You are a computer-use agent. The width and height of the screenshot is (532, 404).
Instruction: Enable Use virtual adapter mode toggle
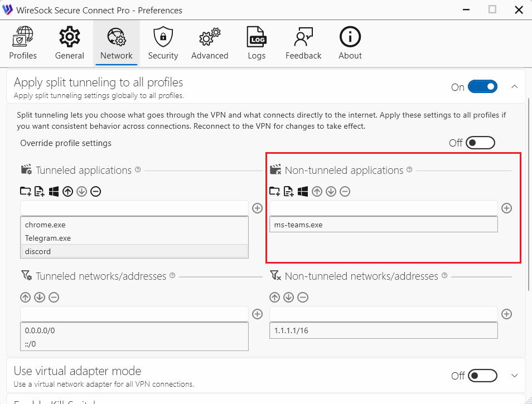coord(482,376)
